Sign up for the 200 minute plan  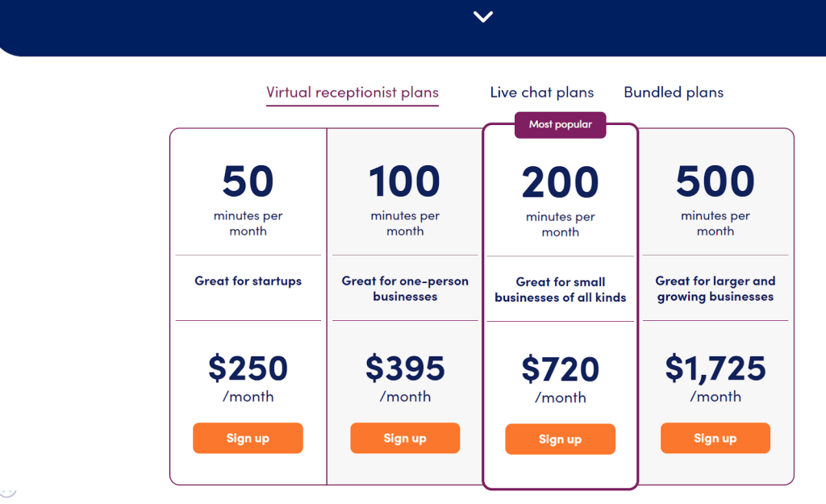[560, 439]
